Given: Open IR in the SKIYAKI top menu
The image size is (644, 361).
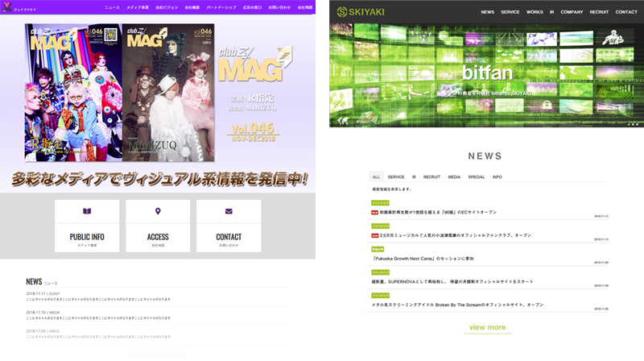Looking at the screenshot, I should coord(551,12).
